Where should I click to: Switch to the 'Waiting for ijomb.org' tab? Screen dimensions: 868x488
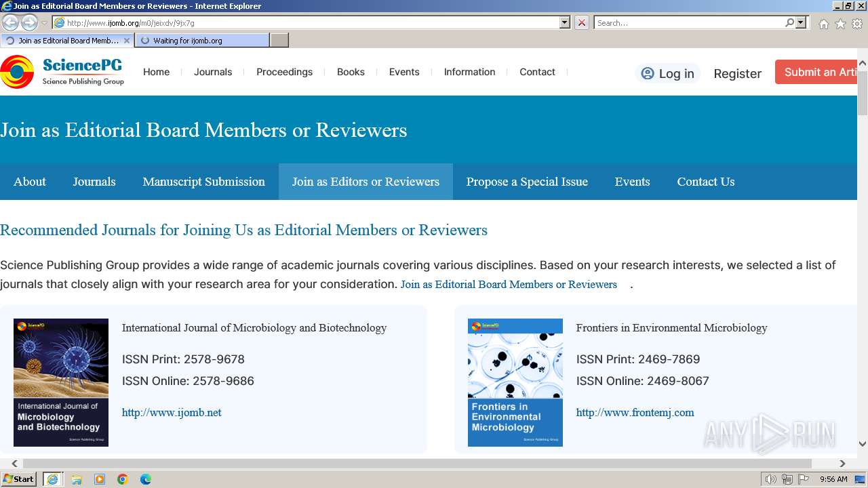(202, 41)
